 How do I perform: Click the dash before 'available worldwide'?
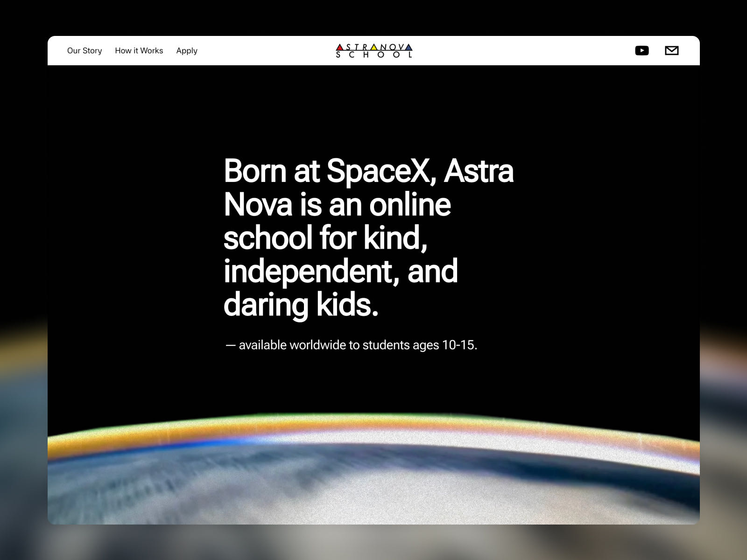[229, 345]
